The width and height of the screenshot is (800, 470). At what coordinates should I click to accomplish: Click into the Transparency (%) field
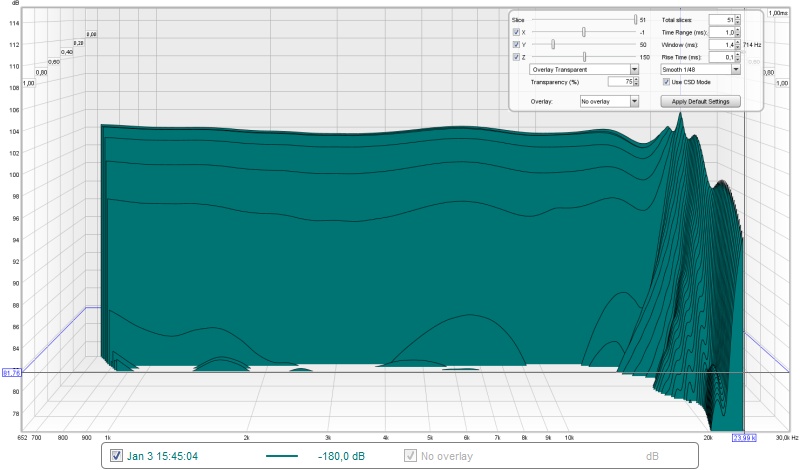(x=620, y=82)
